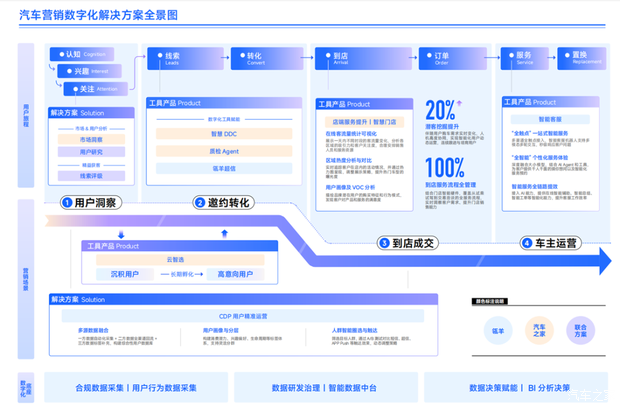
Task: Click the 置换 Replacement stage node
Action: click(x=582, y=58)
